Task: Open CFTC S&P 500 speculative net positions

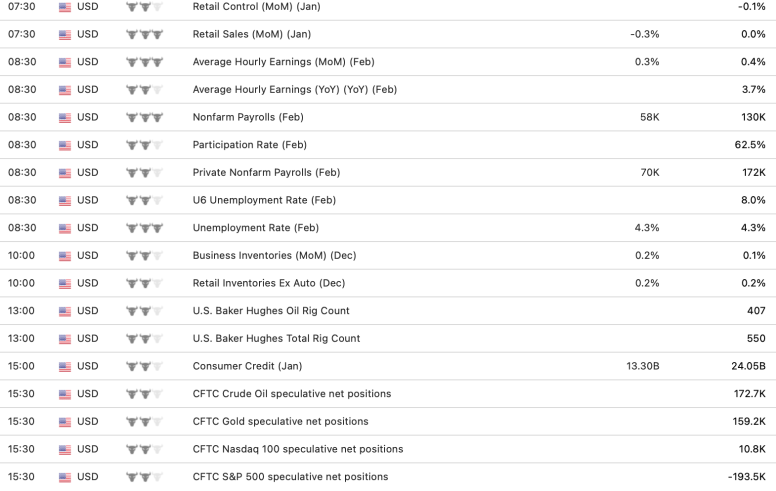Action: point(290,476)
